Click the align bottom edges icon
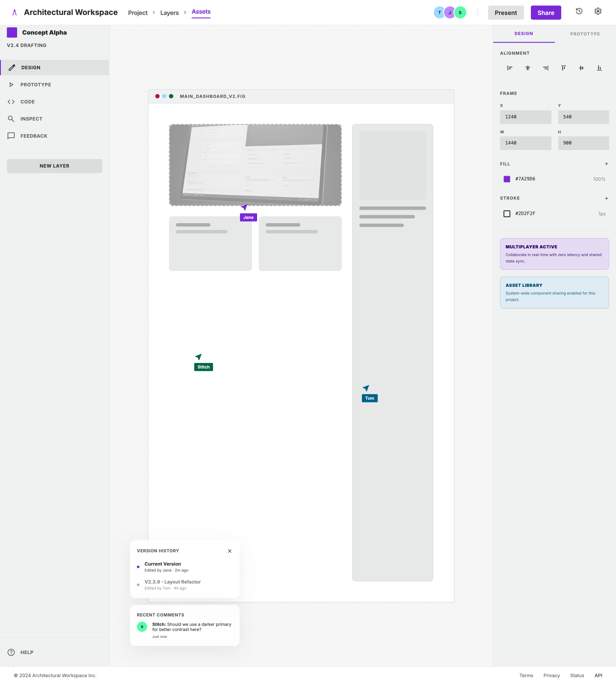616x684 pixels. [x=599, y=68]
